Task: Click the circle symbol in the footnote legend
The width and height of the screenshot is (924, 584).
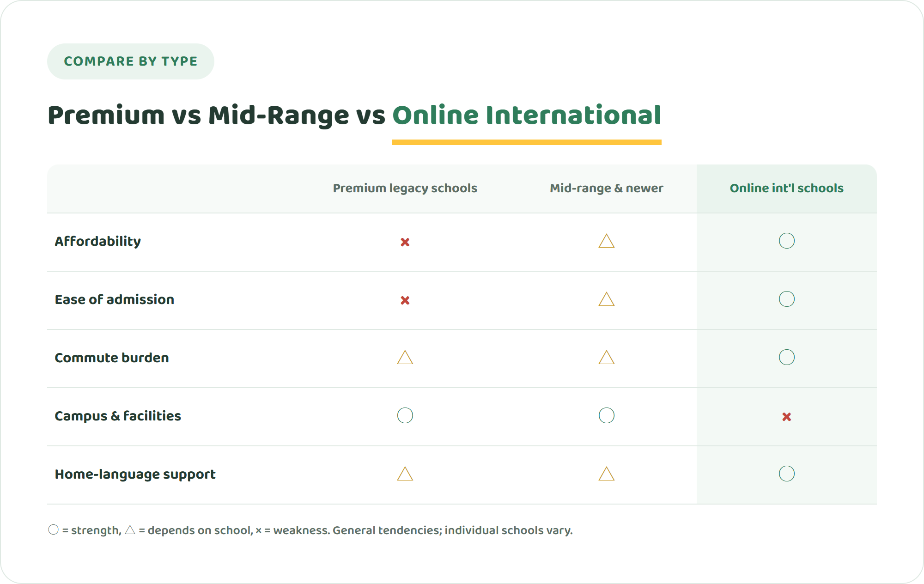Action: click(x=54, y=529)
